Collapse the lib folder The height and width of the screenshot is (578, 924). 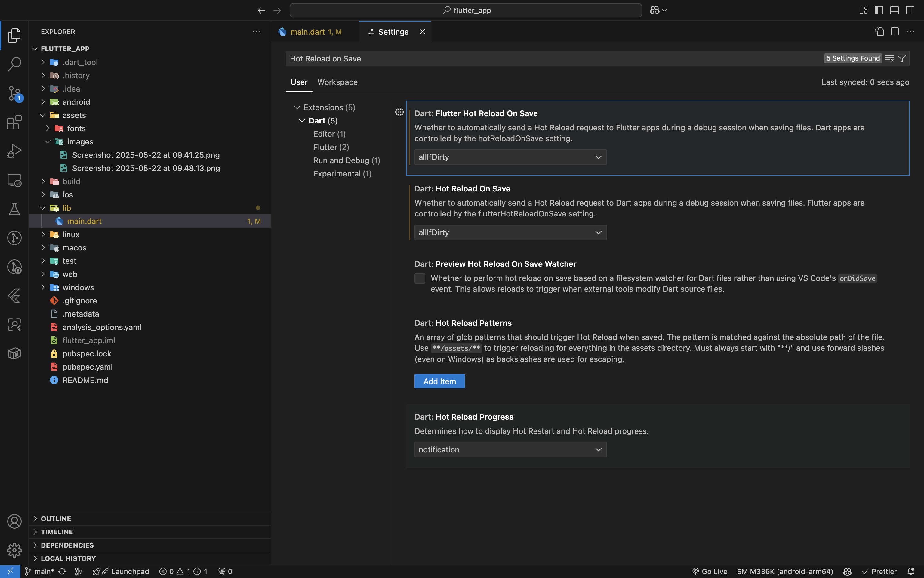(x=150, y=208)
